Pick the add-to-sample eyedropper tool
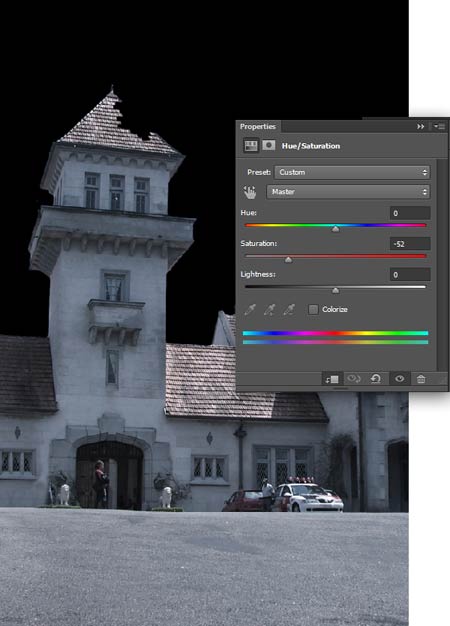The width and height of the screenshot is (450, 626). (270, 309)
